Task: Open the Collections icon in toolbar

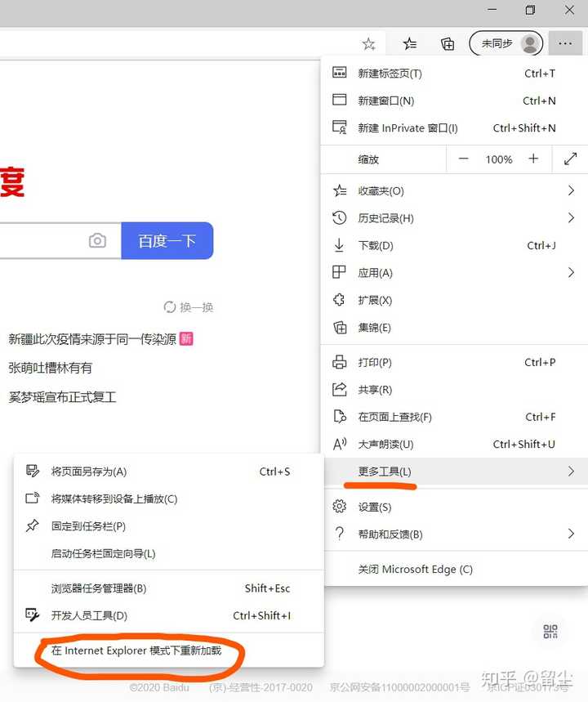Action: coord(448,44)
